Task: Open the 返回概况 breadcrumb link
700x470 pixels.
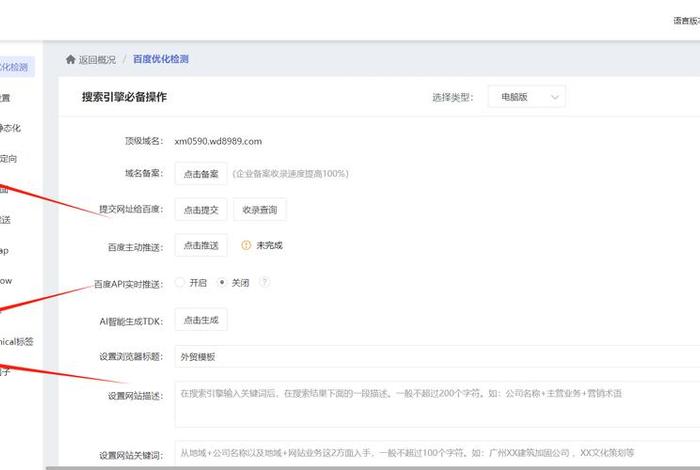Action: pyautogui.click(x=97, y=60)
